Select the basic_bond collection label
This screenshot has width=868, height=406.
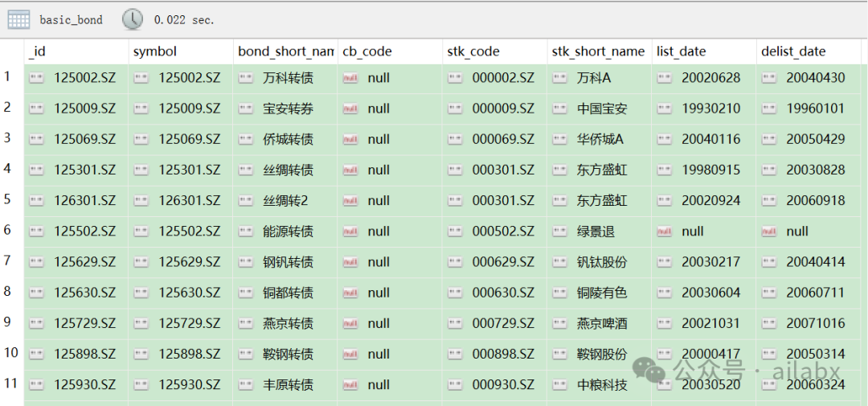pyautogui.click(x=71, y=20)
